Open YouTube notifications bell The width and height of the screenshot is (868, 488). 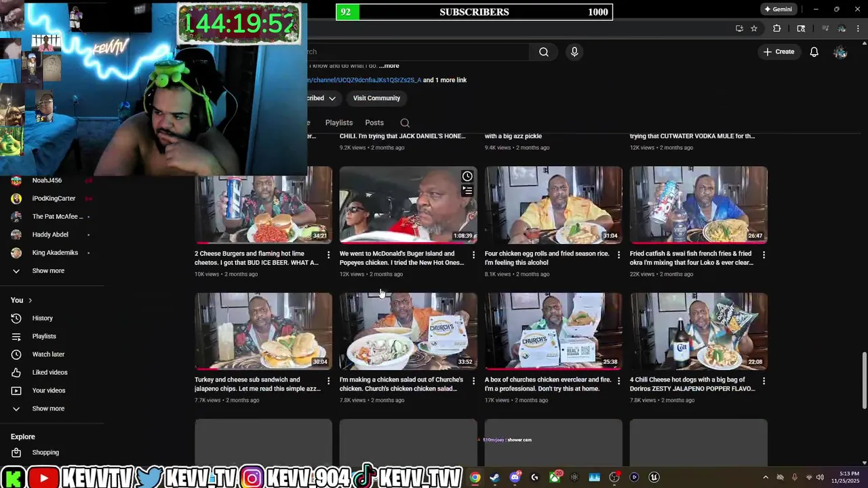click(x=814, y=52)
